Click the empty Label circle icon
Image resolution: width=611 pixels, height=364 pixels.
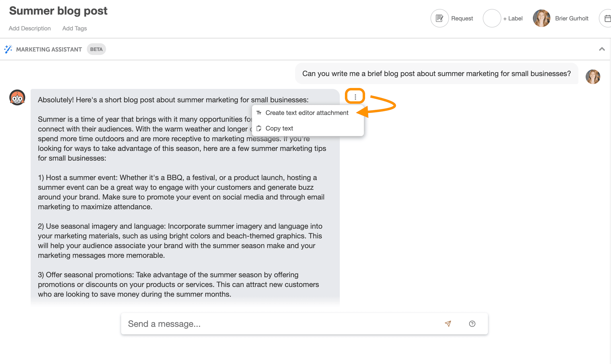[492, 18]
